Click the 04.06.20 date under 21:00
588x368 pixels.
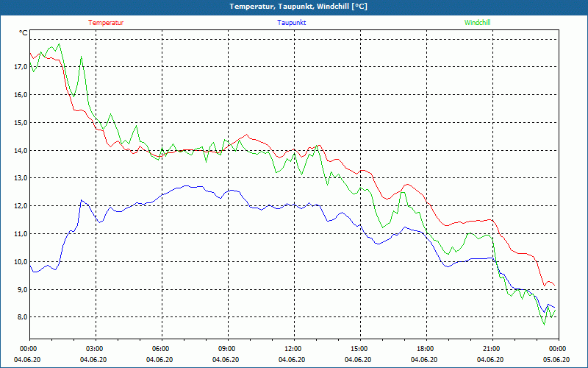[490, 360]
